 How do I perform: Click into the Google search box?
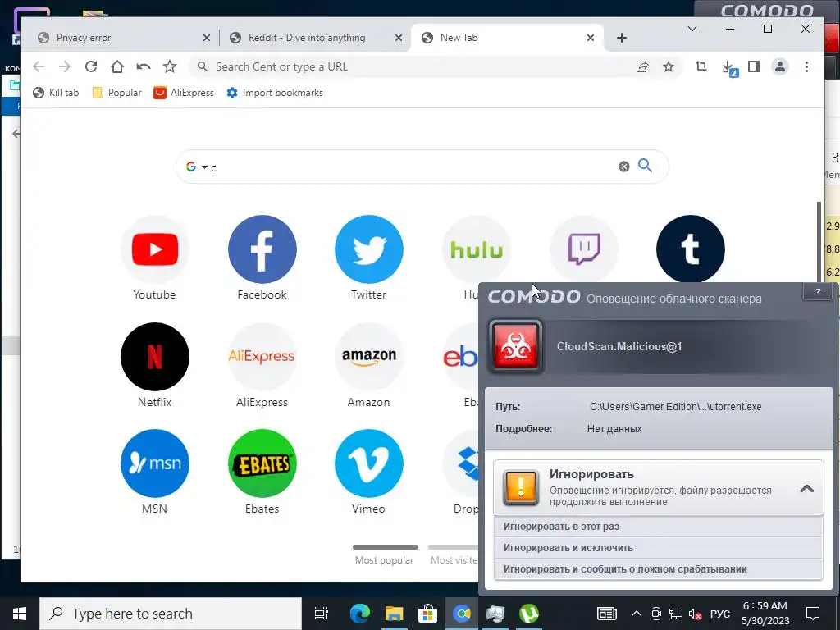(x=413, y=167)
